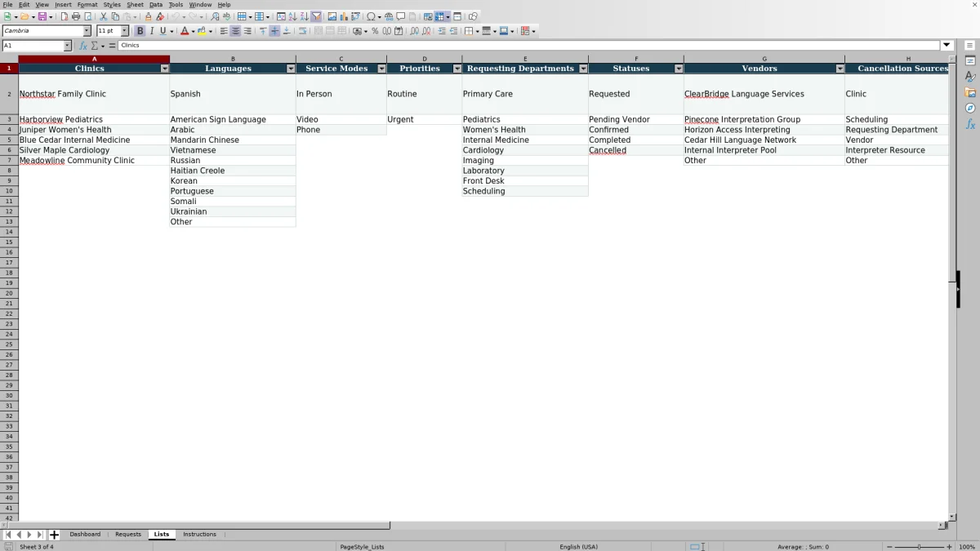Toggle Bold formatting
Screen dimensions: 980x551
point(140,31)
